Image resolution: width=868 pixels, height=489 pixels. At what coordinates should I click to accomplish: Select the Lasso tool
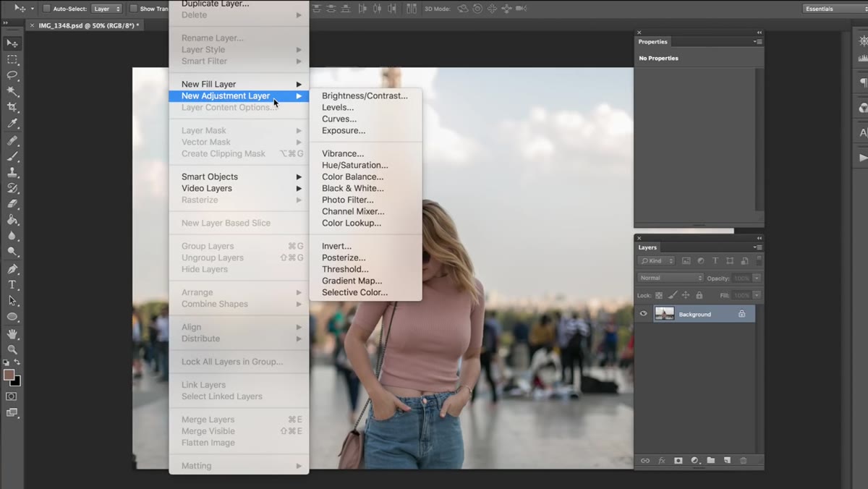coord(12,76)
